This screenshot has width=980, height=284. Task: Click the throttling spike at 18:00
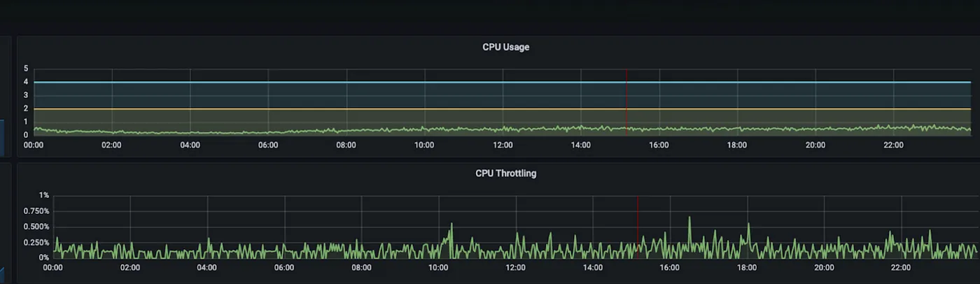748,225
